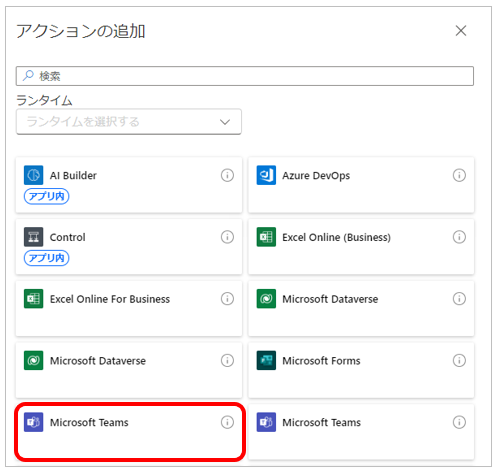Click the アクションの追加 heading
Viewport: 499px width, 470px height.
(81, 31)
